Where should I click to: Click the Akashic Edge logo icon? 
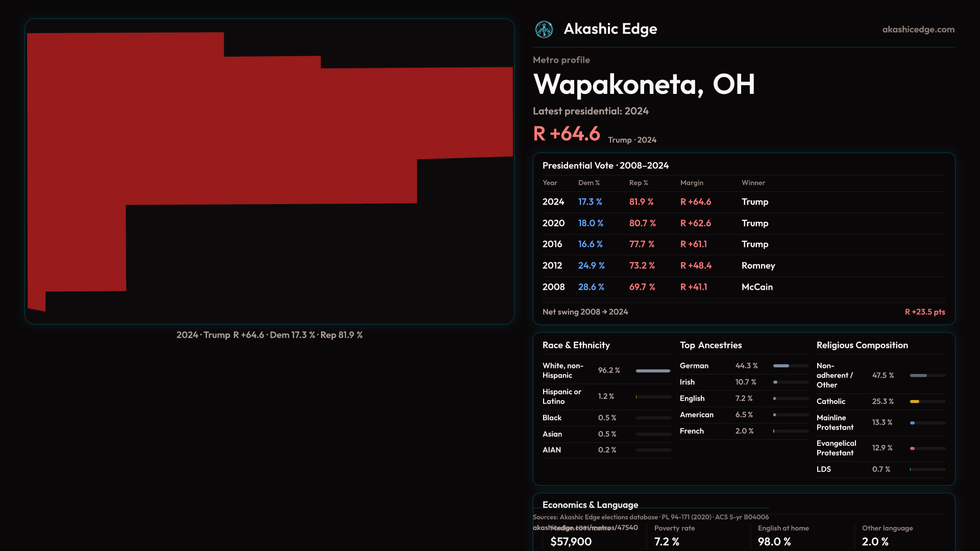pyautogui.click(x=544, y=30)
